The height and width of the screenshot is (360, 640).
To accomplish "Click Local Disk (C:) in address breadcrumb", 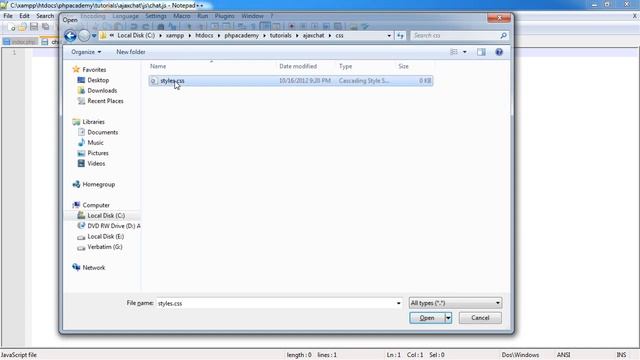I will tap(136, 36).
